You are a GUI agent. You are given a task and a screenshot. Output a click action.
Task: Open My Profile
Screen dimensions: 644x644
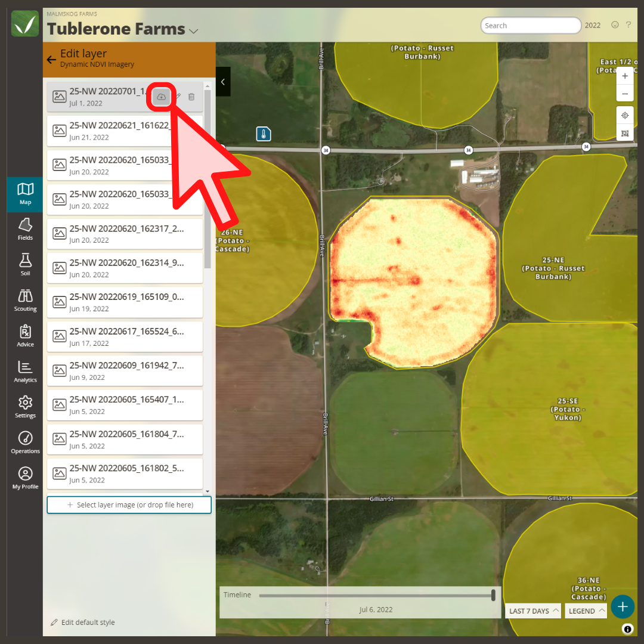pos(25,478)
